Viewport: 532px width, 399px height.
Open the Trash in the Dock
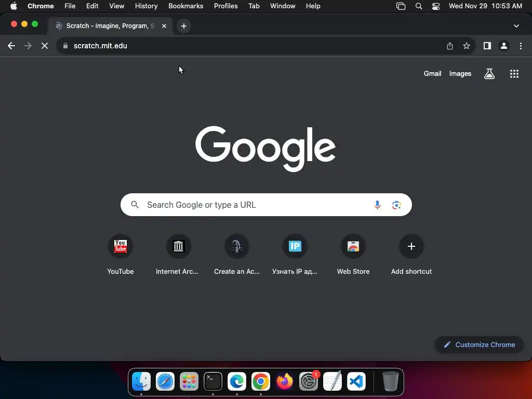tap(391, 381)
